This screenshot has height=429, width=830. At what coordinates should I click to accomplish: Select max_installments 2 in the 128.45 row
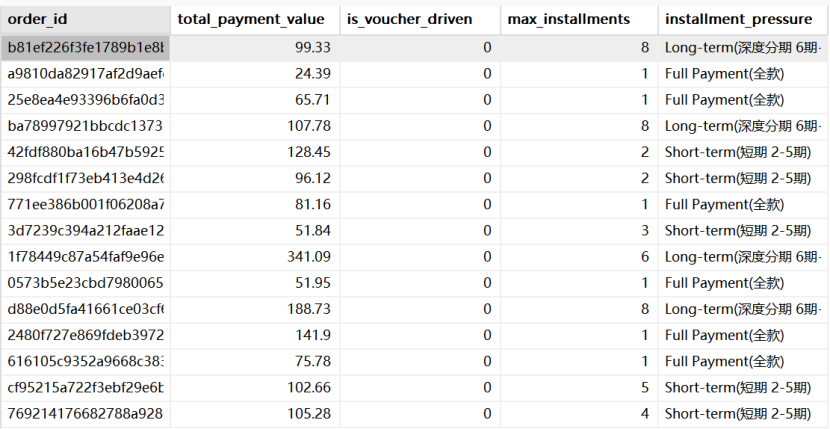(x=579, y=153)
